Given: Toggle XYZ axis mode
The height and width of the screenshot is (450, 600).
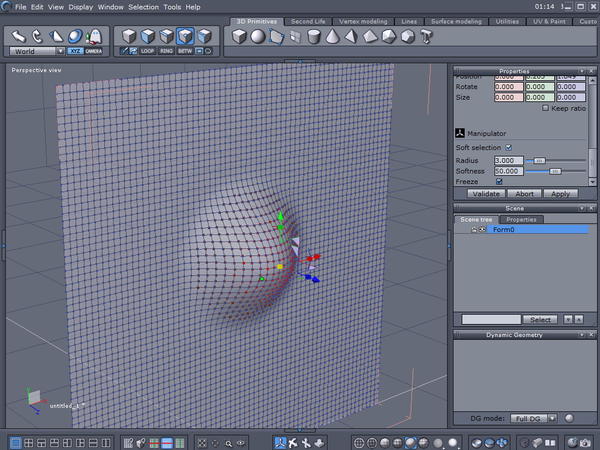Looking at the screenshot, I should (75, 51).
